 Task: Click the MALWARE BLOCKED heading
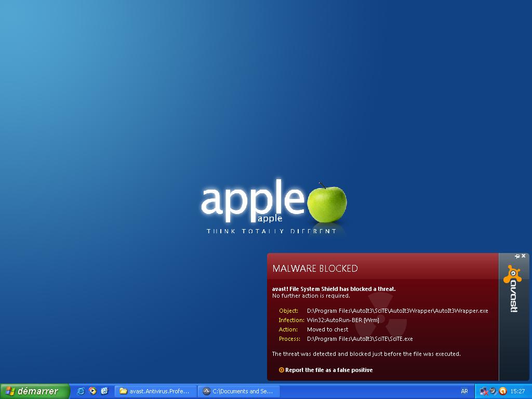coord(315,269)
